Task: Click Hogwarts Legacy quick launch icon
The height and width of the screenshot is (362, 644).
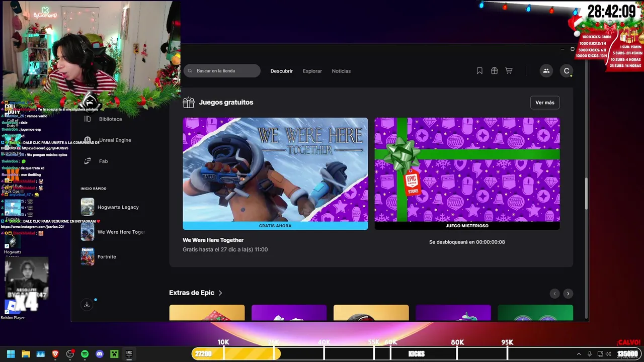Action: (x=88, y=207)
